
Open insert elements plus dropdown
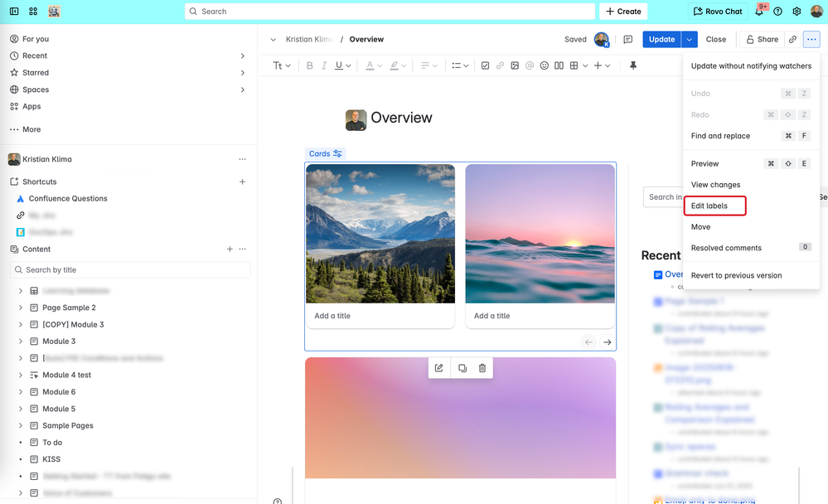coord(602,65)
